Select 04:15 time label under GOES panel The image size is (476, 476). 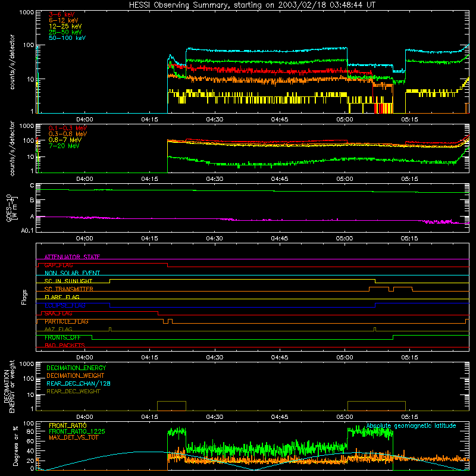click(150, 239)
